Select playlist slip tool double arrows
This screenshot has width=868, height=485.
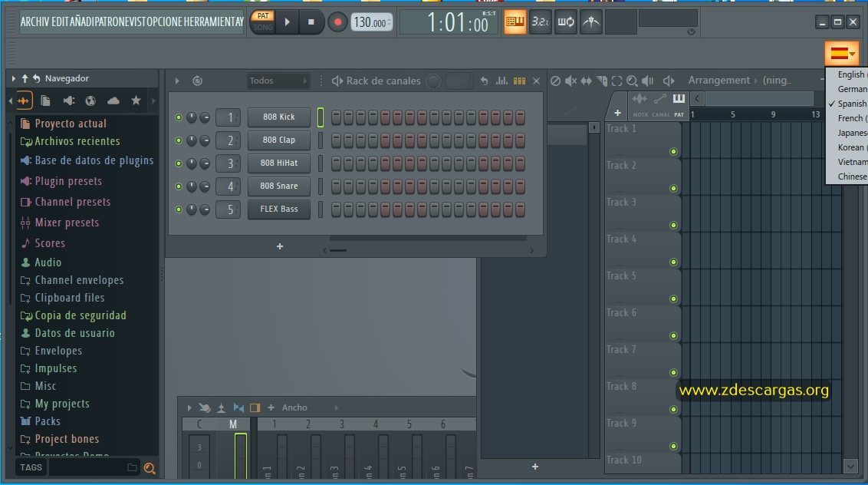586,81
